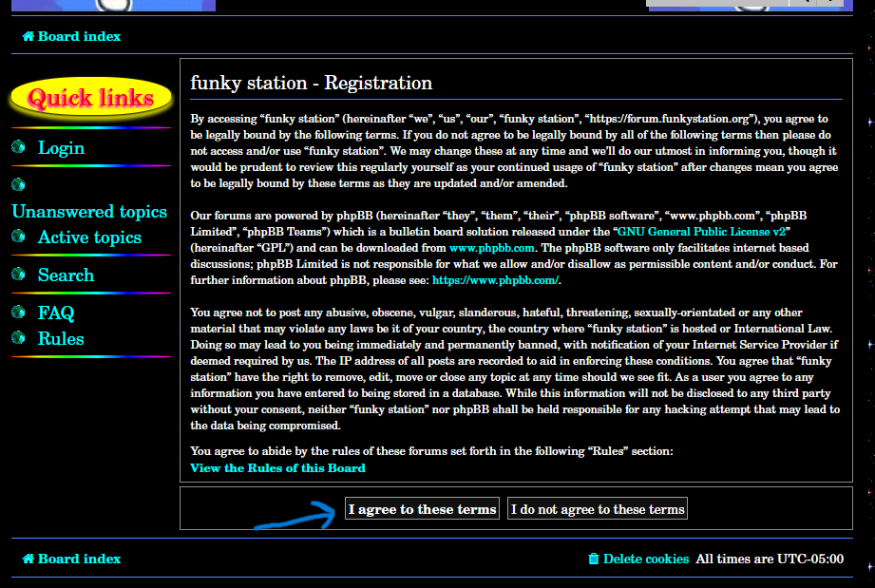
Task: Click I do not agree to these terms
Action: [597, 509]
